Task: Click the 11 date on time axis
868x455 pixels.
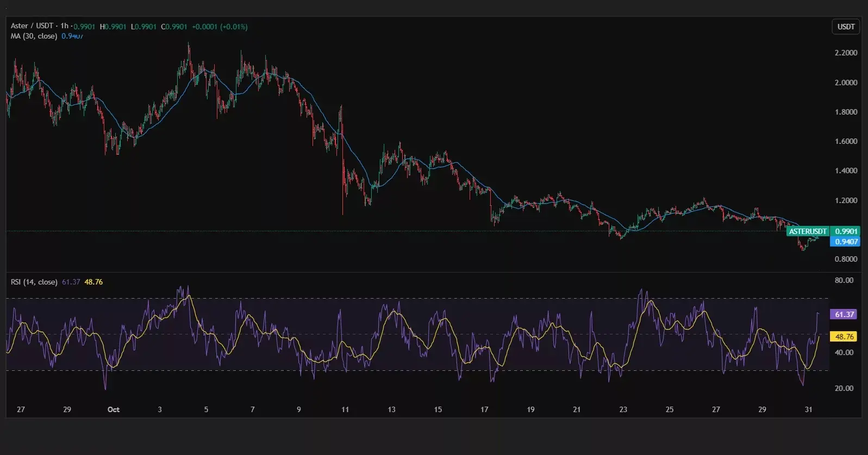Action: (x=345, y=409)
